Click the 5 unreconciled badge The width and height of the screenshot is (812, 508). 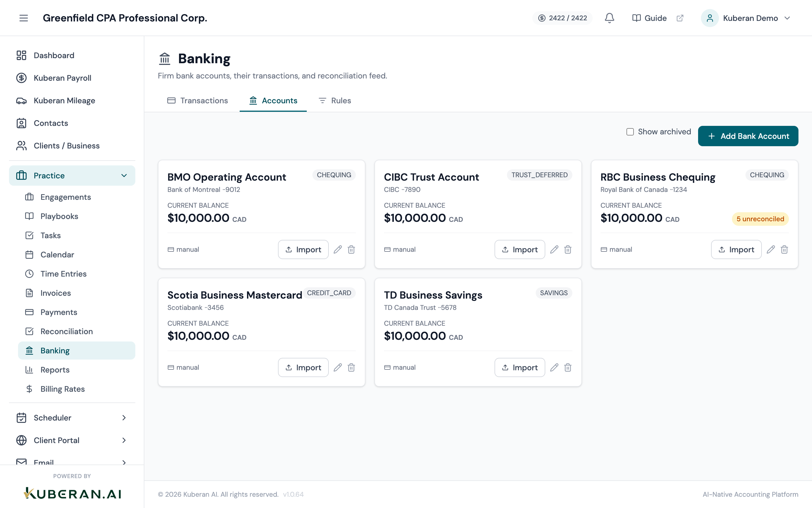[760, 219]
